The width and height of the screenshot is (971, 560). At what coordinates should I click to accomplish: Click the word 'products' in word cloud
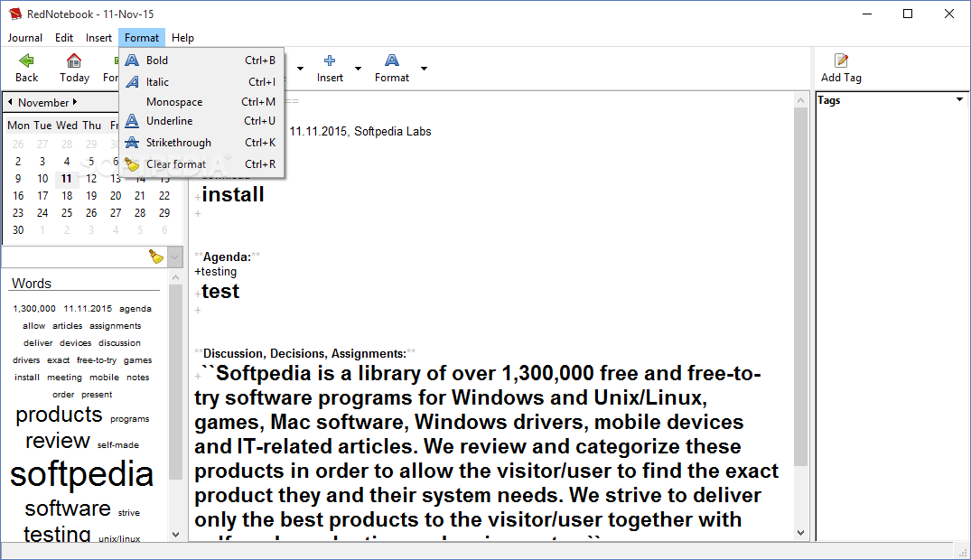tap(59, 415)
